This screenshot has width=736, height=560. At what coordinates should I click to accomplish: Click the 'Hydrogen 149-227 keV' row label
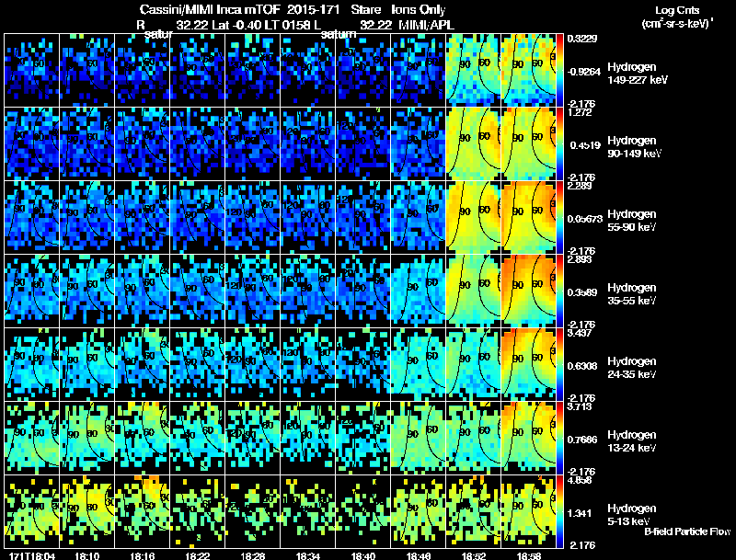point(637,74)
